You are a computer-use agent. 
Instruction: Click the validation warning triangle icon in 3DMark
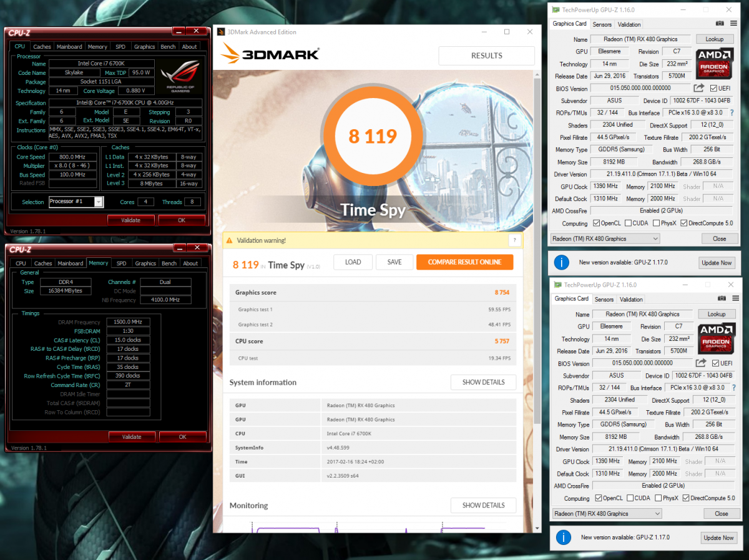(x=229, y=240)
